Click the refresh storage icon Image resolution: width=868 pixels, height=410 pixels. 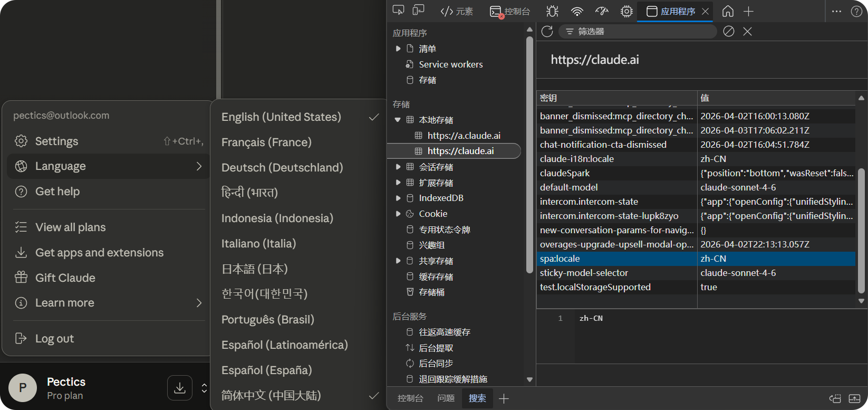pyautogui.click(x=547, y=32)
